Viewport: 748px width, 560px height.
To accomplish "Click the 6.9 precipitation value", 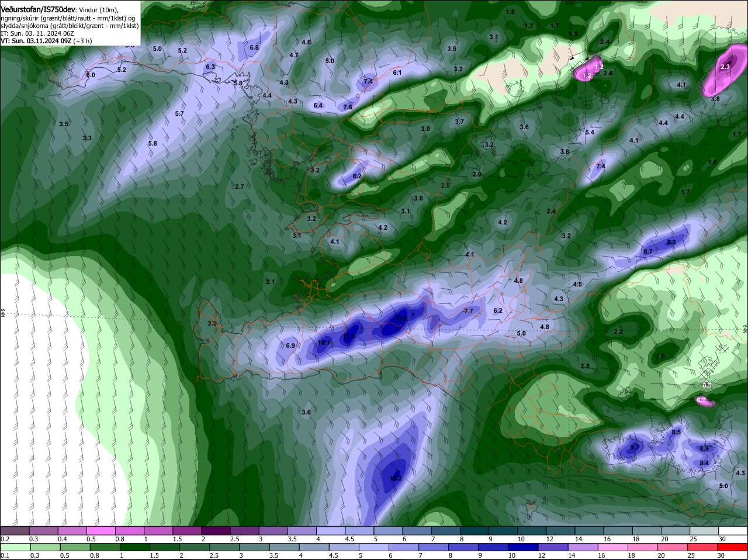I will pos(290,345).
